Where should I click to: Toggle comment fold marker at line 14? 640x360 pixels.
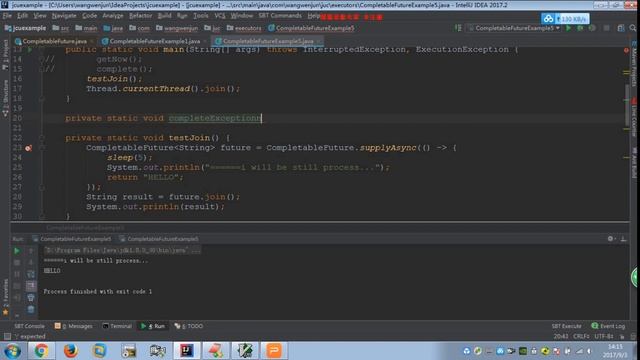click(42, 59)
